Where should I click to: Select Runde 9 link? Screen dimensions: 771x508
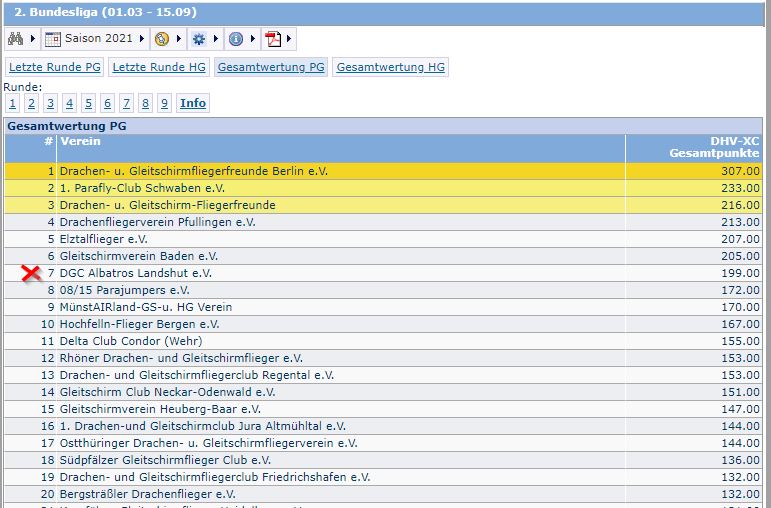(x=164, y=103)
